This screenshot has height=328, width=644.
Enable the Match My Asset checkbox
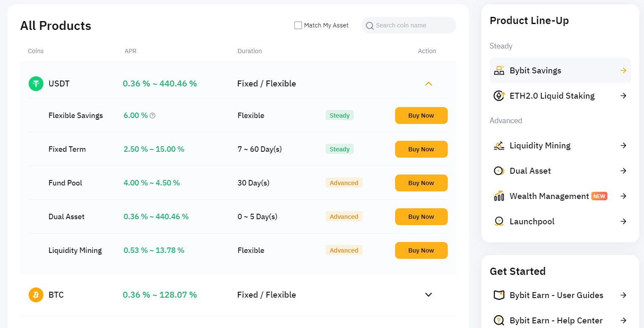pos(298,25)
